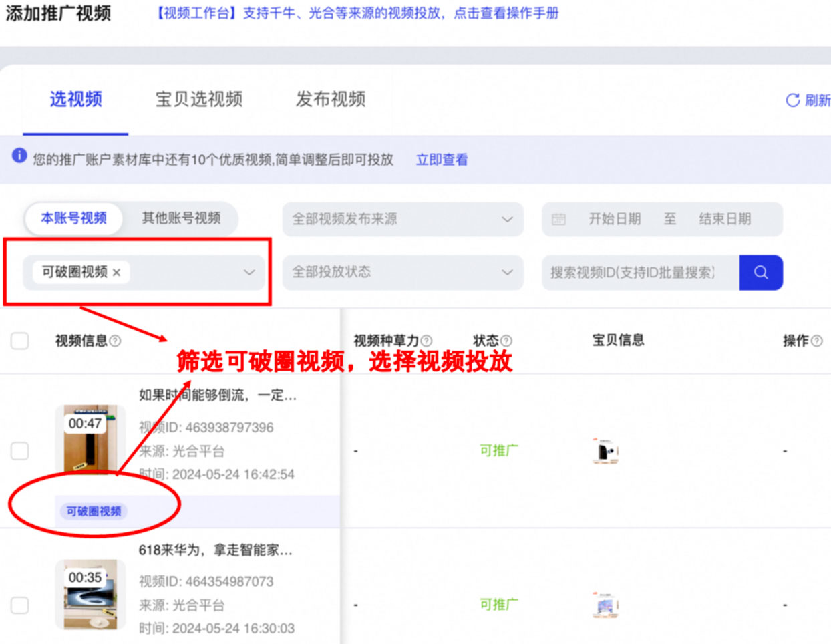Click product image for video 464354987073
The width and height of the screenshot is (831, 644).
[605, 605]
